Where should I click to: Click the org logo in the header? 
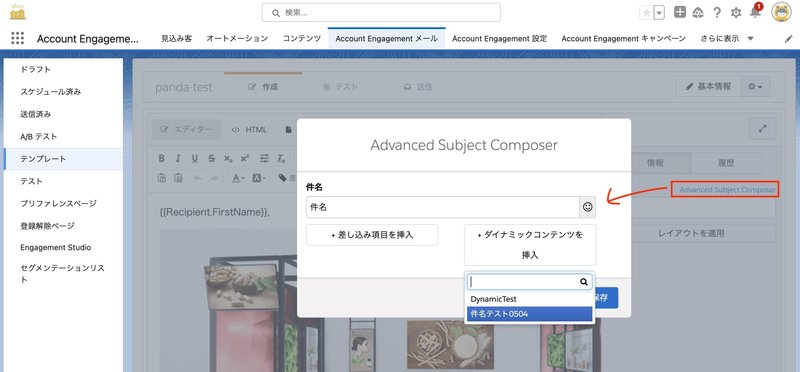(x=18, y=12)
